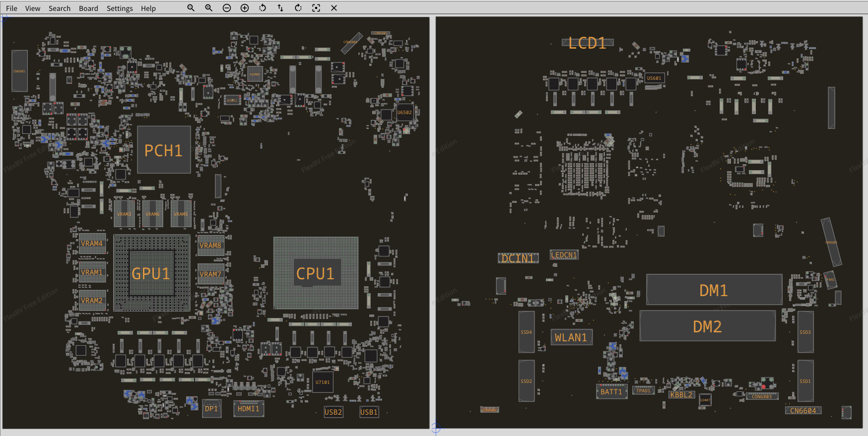
Task: Select the WLAN1 connector
Action: 571,337
